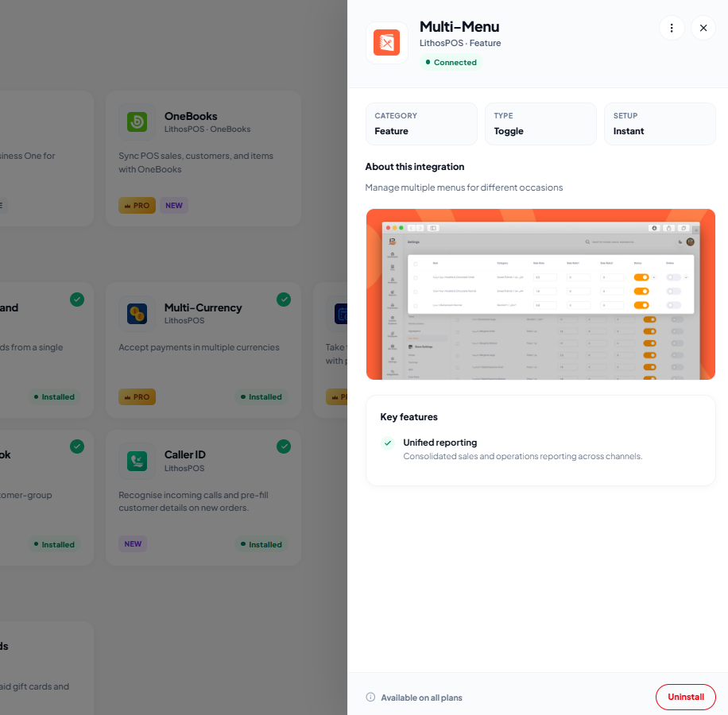Click Accept payments in multiple currencies text
728x715 pixels.
pyautogui.click(x=199, y=347)
